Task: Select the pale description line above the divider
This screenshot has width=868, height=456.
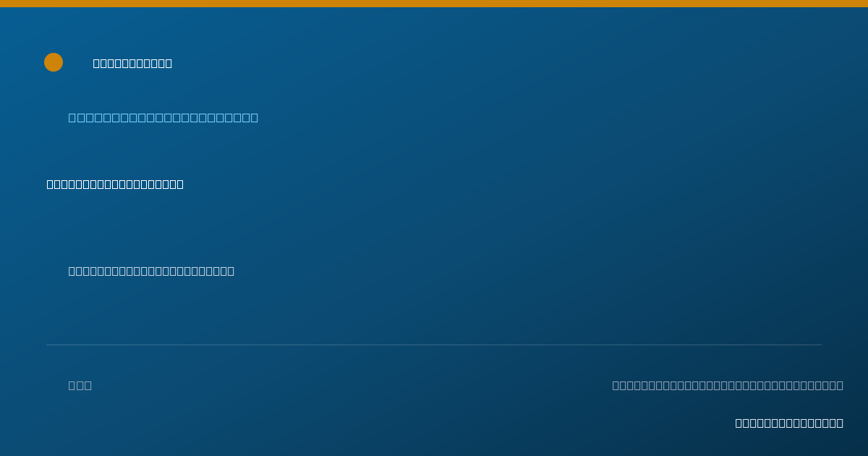Action: click(x=151, y=271)
